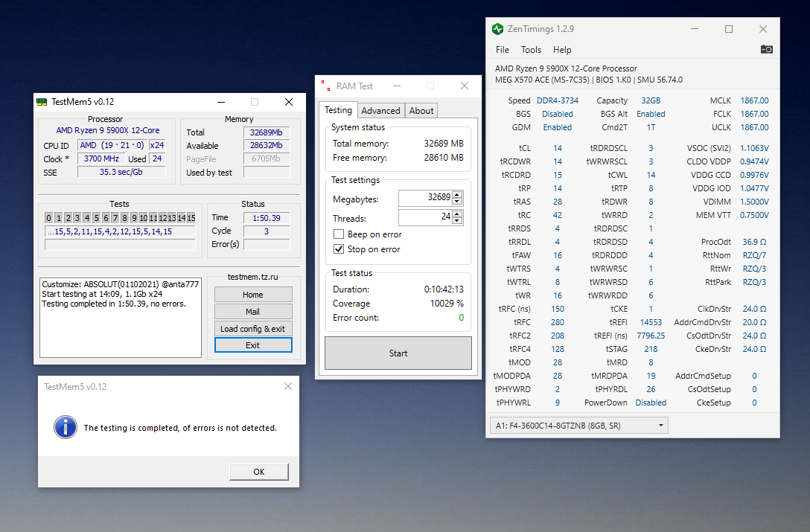Increase Threads with the up arrow
Screen dimensions: 810x532
457,214
